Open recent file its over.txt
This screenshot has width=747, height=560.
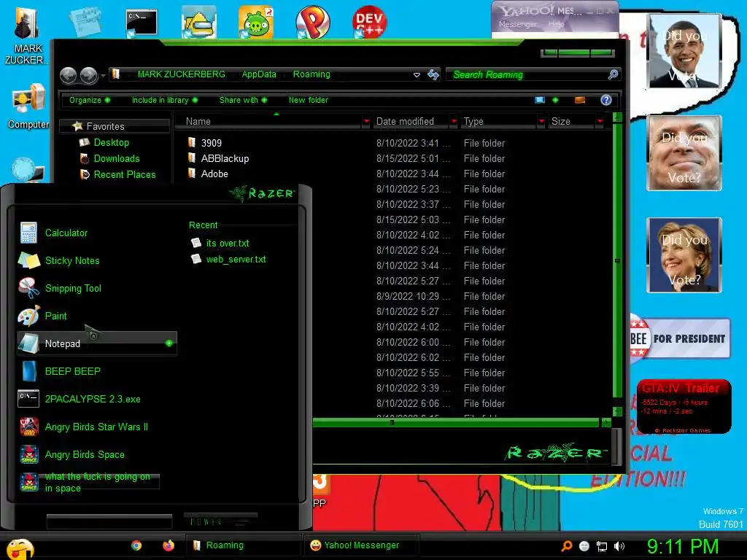[228, 243]
